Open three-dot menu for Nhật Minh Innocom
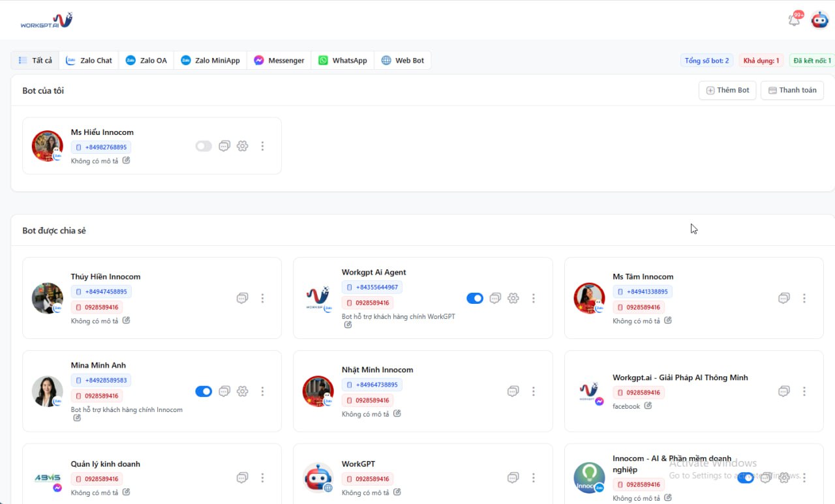Viewport: 835px width, 504px height. click(533, 391)
